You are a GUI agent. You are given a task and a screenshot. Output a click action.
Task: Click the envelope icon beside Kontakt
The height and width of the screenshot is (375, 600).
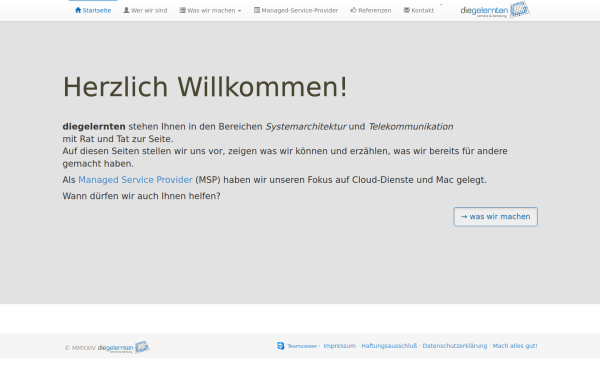pyautogui.click(x=406, y=10)
